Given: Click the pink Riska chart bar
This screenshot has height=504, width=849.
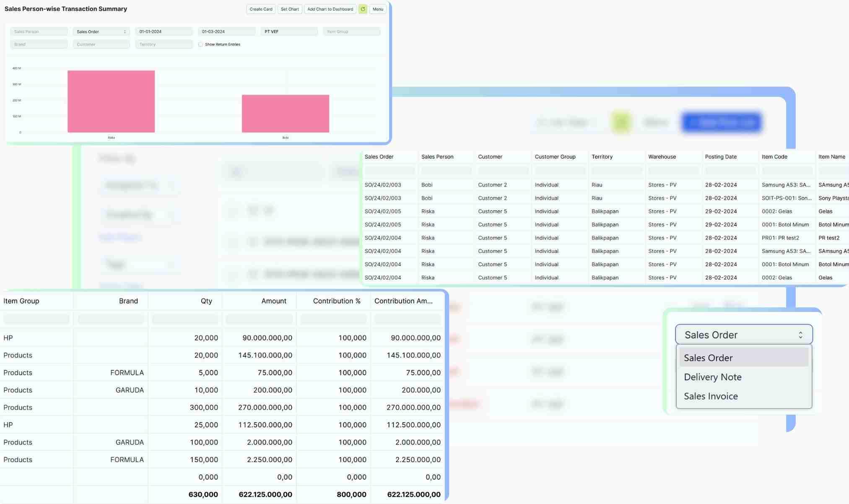Looking at the screenshot, I should 111,101.
